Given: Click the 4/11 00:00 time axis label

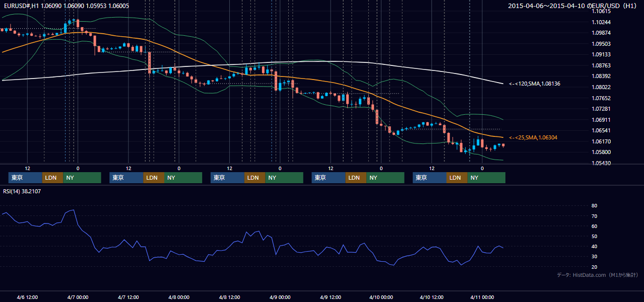Looking at the screenshot, I should (482, 297).
